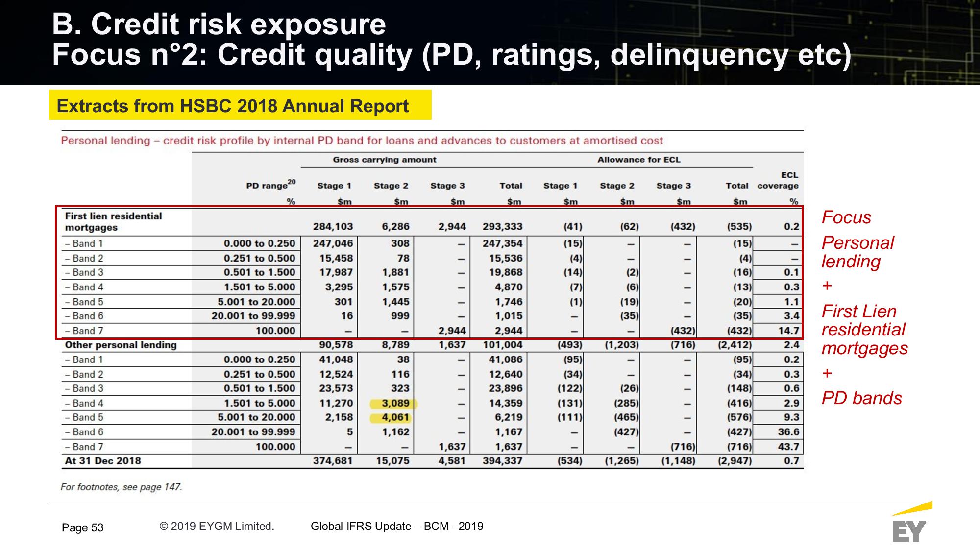This screenshot has width=980, height=551.
Task: Select the 'Allowance for ECL' column group header
Action: (x=638, y=160)
